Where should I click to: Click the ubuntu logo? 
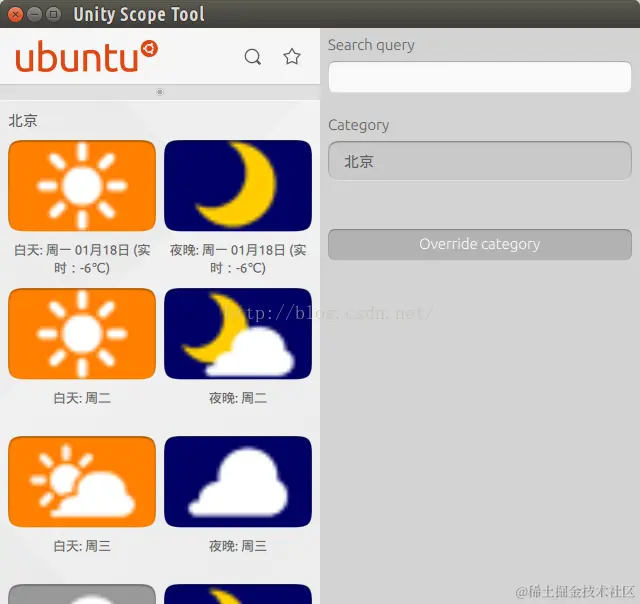tap(86, 56)
